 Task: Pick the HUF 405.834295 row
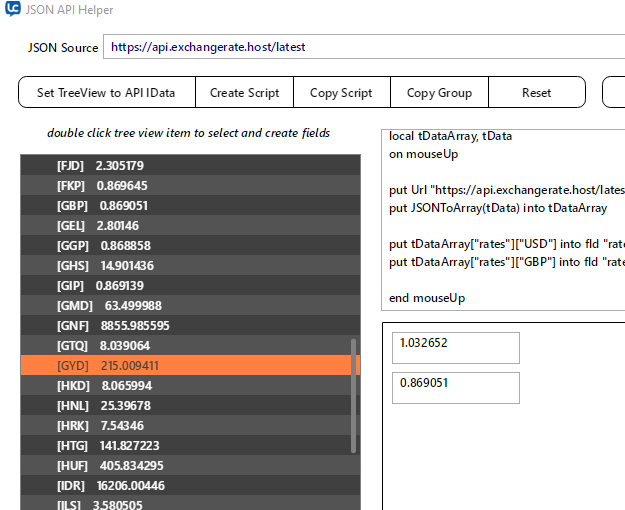click(x=186, y=466)
